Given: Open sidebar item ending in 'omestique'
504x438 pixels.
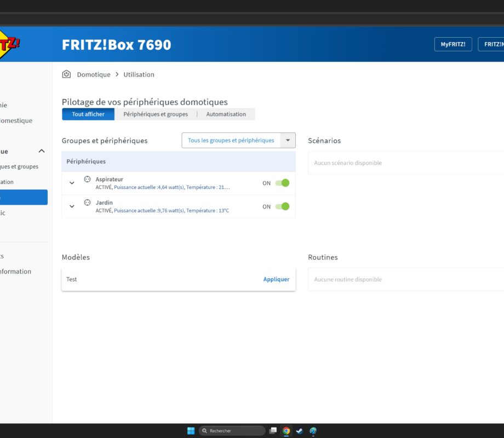Looking at the screenshot, I should (16, 120).
